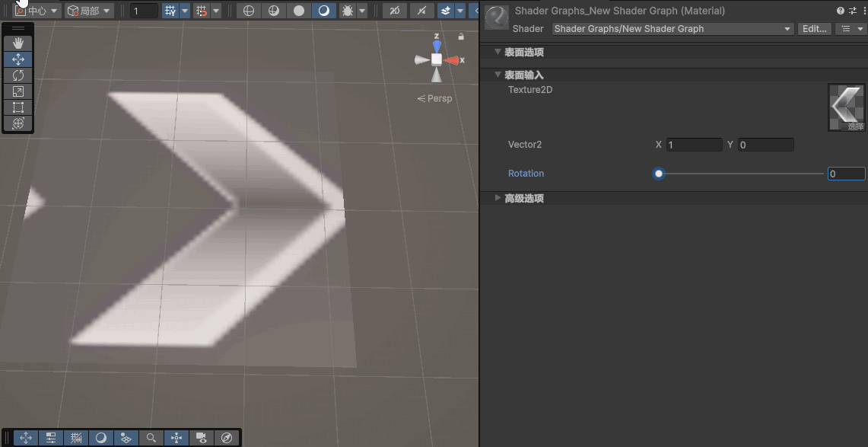Image resolution: width=868 pixels, height=447 pixels.
Task: Switch to Wireframe draw mode
Action: pos(249,11)
